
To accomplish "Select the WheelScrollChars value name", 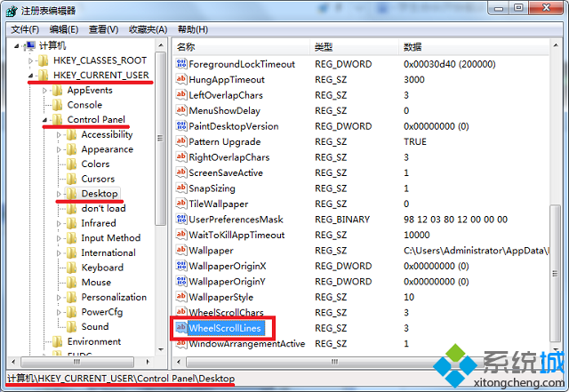I will click(226, 313).
